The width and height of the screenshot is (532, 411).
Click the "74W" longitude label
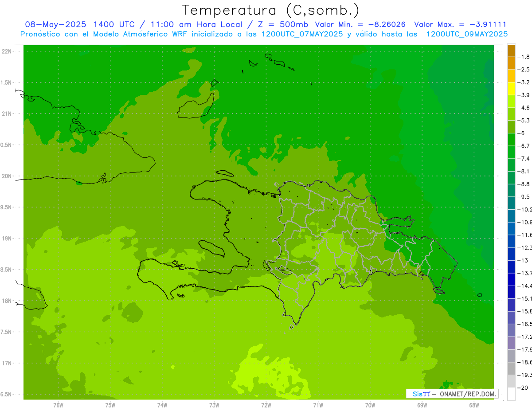[x=162, y=405]
